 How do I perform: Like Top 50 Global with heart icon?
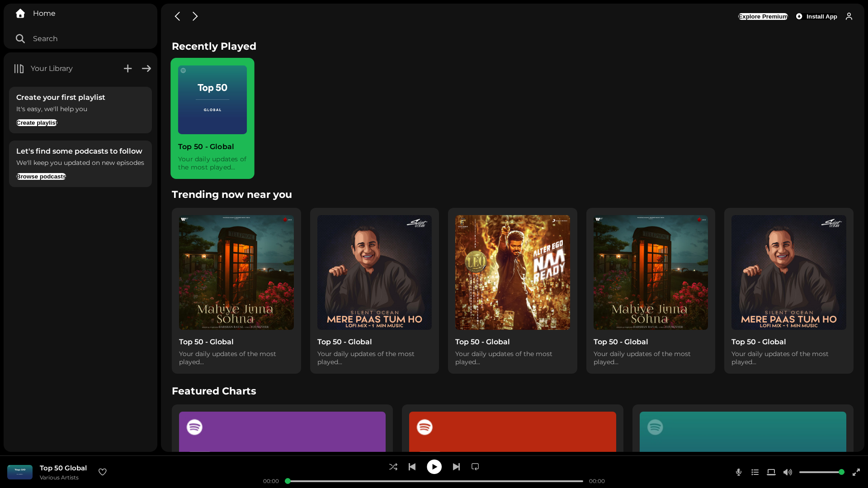pos(103,472)
